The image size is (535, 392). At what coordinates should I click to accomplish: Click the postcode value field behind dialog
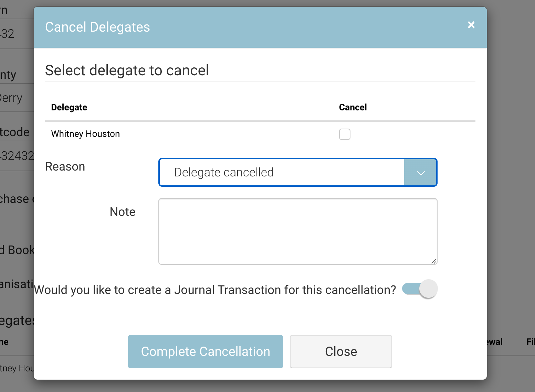pos(17,156)
